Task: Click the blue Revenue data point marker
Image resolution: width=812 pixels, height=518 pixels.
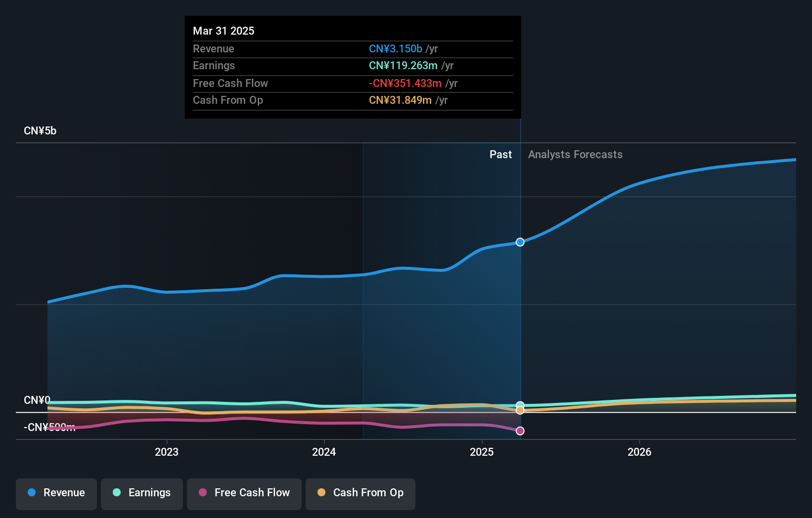Action: [x=520, y=242]
